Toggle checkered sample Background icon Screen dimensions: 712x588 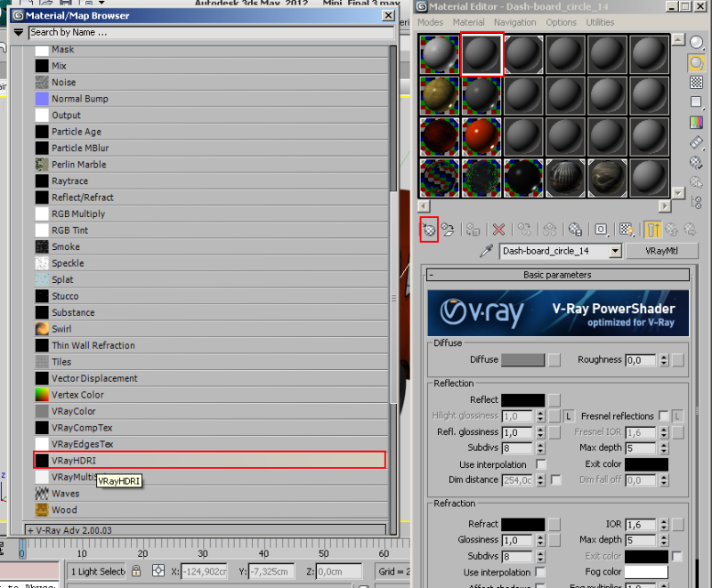[696, 83]
